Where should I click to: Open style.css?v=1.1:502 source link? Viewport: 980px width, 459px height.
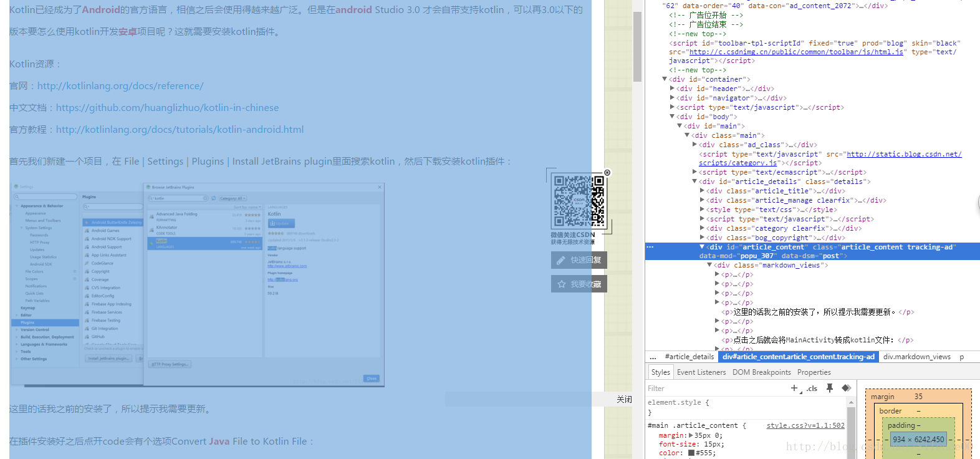tap(805, 425)
